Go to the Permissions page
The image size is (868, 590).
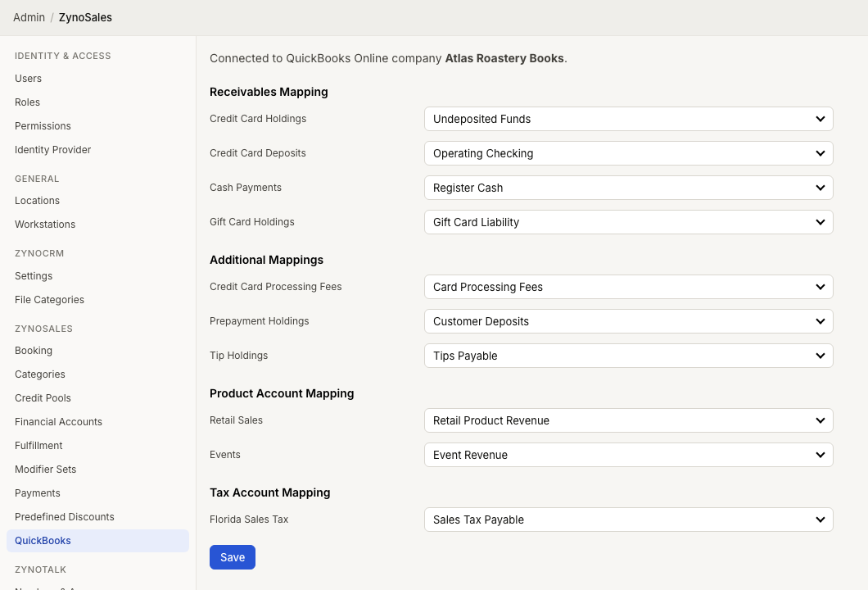tap(43, 126)
